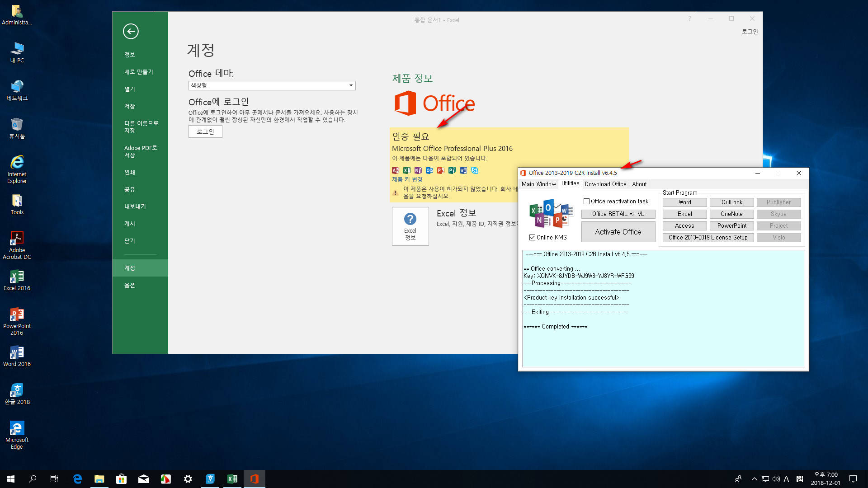Switch to the Utilities tab

tap(570, 183)
